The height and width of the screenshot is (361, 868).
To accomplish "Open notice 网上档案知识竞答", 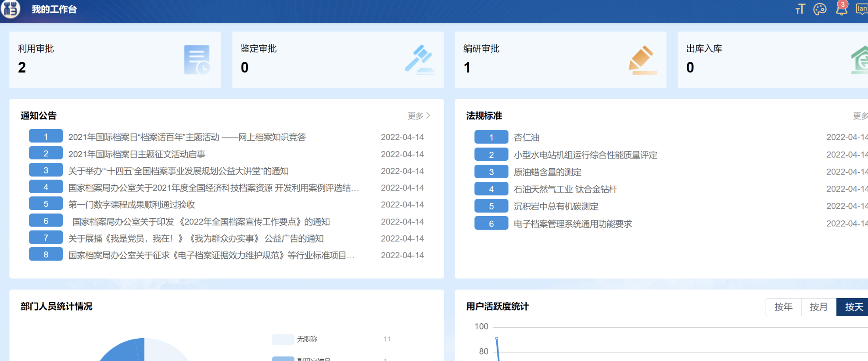I will tap(187, 137).
